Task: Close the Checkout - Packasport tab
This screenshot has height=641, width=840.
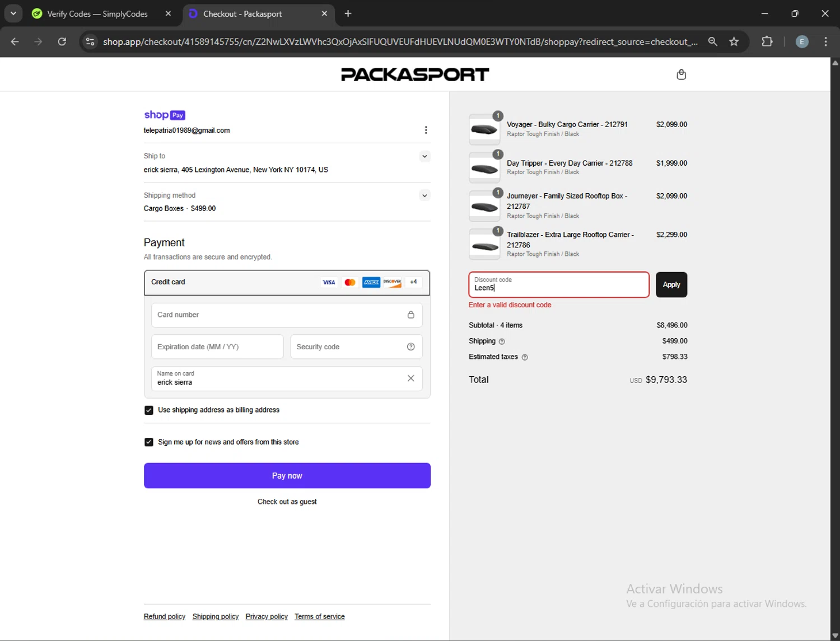Action: (324, 13)
